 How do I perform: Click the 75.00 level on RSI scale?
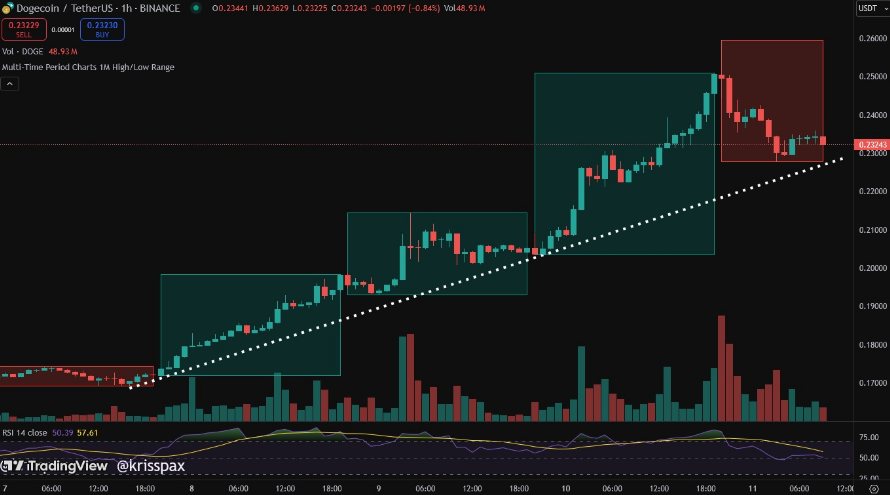tap(868, 437)
